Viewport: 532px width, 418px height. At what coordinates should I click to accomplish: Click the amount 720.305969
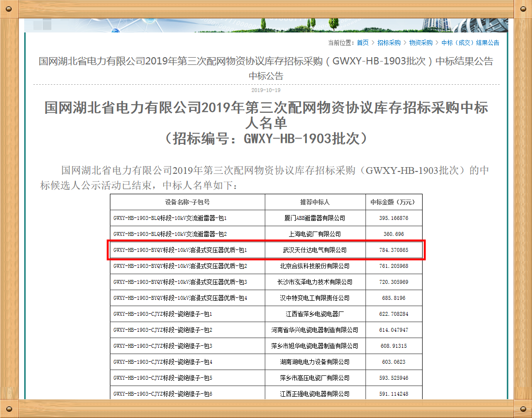pos(394,282)
